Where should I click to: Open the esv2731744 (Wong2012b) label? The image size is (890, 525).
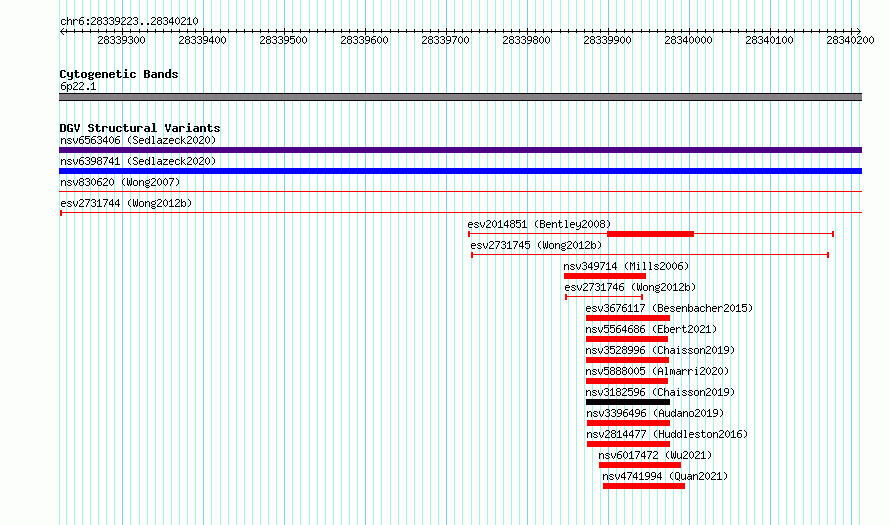click(x=126, y=203)
